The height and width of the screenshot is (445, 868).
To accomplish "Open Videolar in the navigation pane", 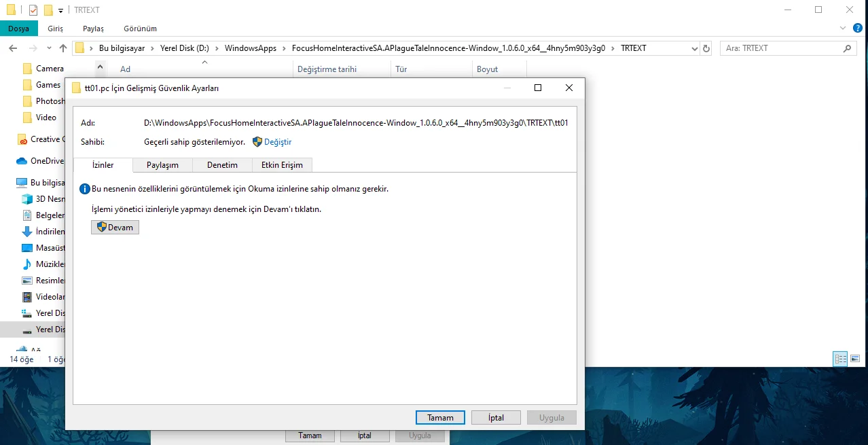I will point(43,297).
